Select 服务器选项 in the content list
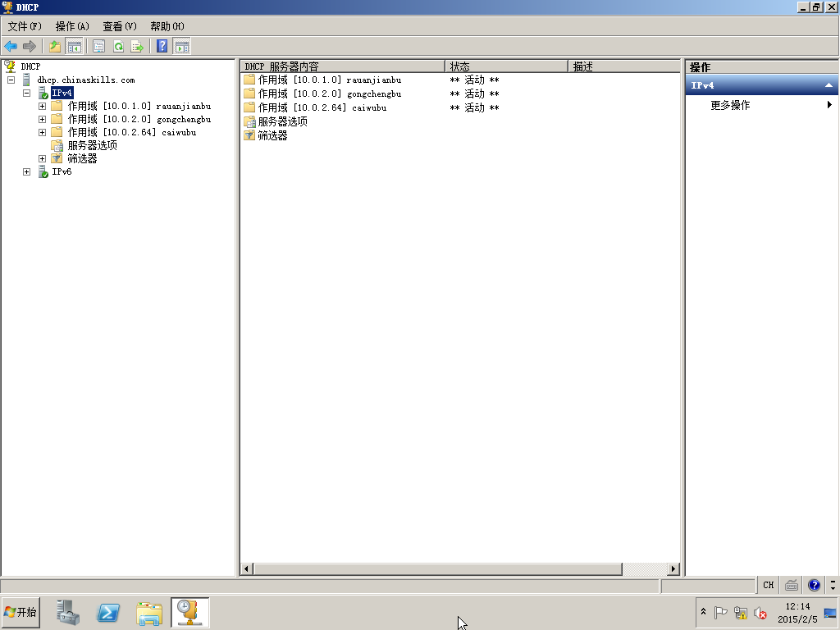Viewport: 840px width, 630px height. click(x=282, y=121)
